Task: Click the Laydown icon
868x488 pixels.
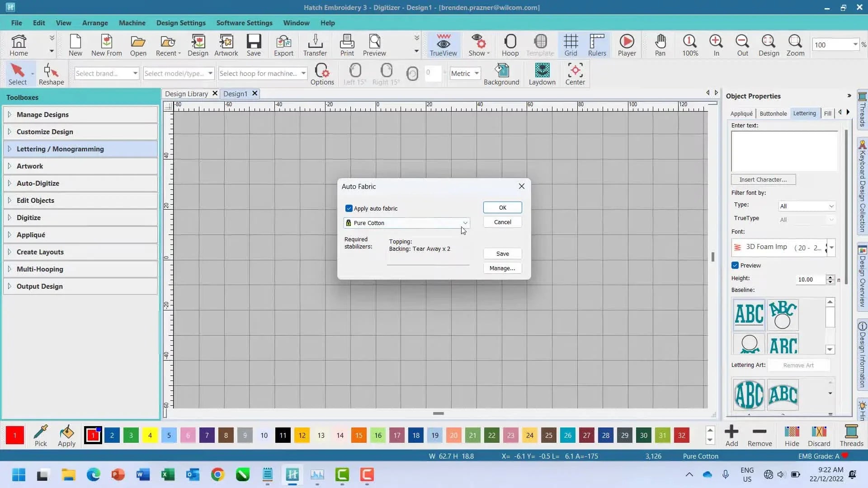Action: pos(542,74)
